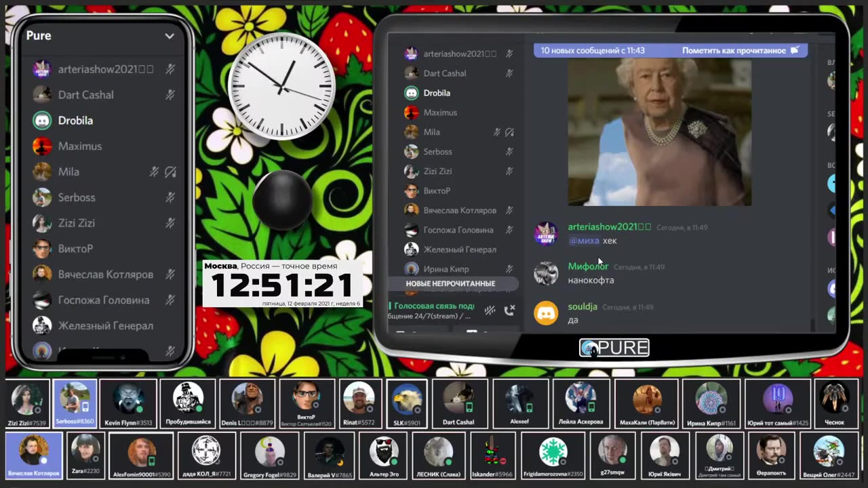The height and width of the screenshot is (488, 868).
Task: Click the Kevin Flynn#3513 participant tile
Action: tap(128, 403)
